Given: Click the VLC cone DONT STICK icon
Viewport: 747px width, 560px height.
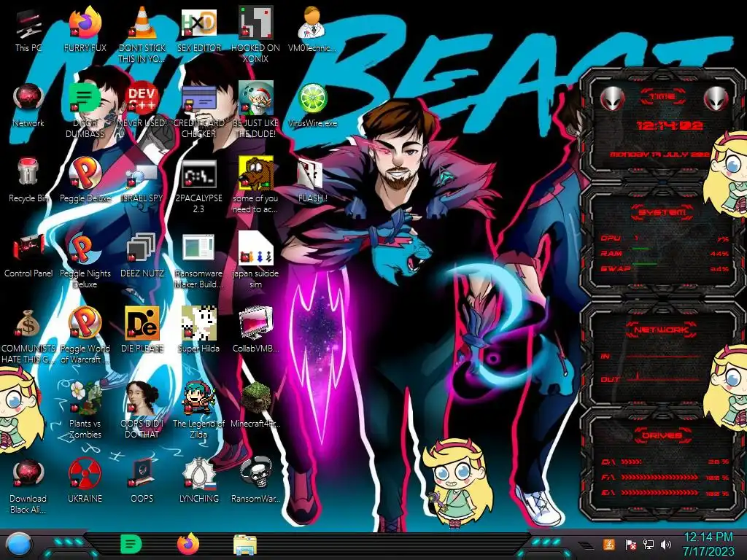Looking at the screenshot, I should [142, 23].
